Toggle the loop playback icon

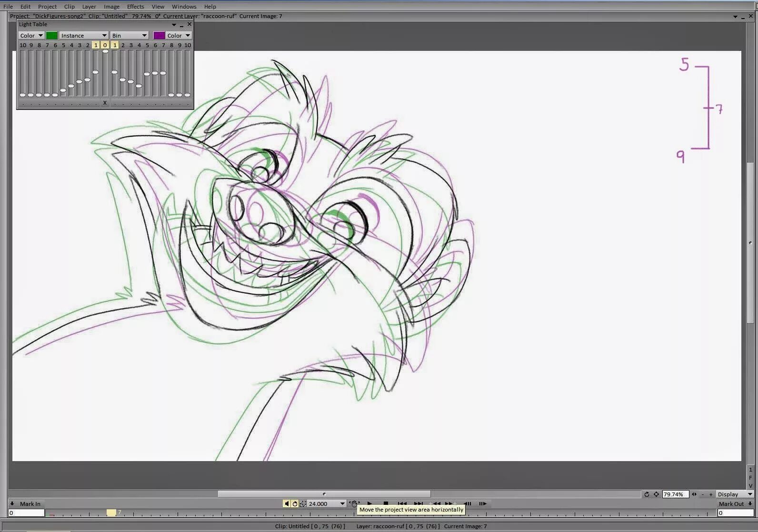[x=295, y=503]
